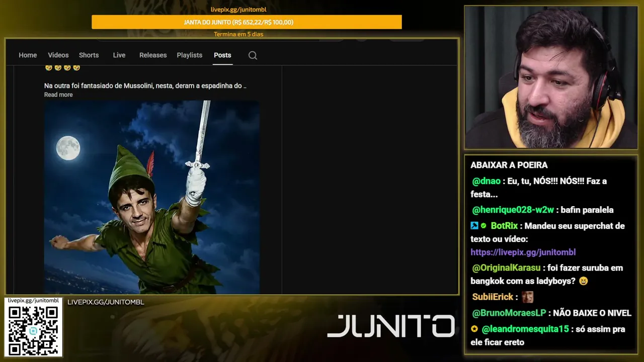Expand the post with Read more
Image resolution: width=644 pixels, height=362 pixels.
[58, 95]
